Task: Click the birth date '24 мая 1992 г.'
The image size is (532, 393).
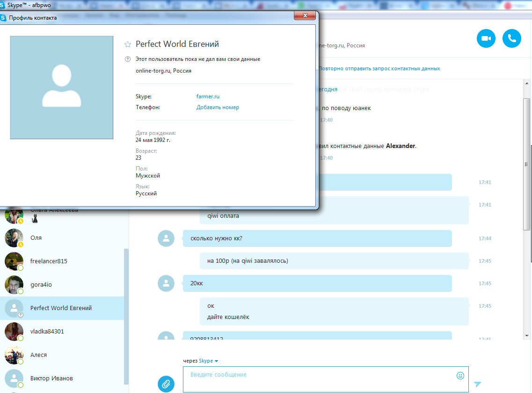Action: tap(153, 140)
